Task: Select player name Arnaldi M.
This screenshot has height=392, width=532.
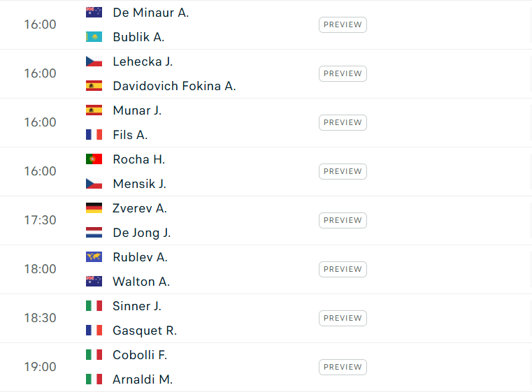Action: click(x=143, y=379)
